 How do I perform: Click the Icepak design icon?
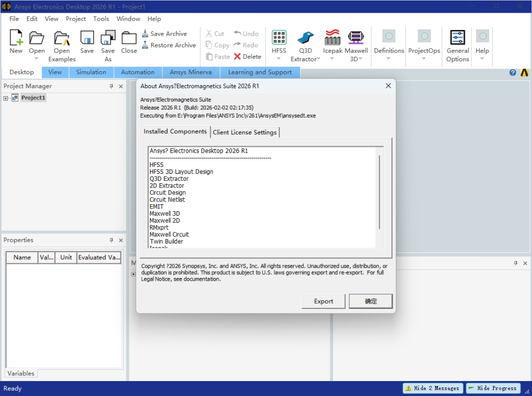coord(332,39)
